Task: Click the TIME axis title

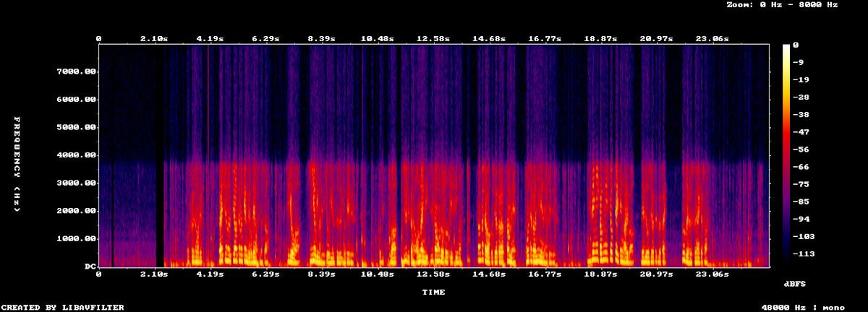Action: (x=433, y=292)
